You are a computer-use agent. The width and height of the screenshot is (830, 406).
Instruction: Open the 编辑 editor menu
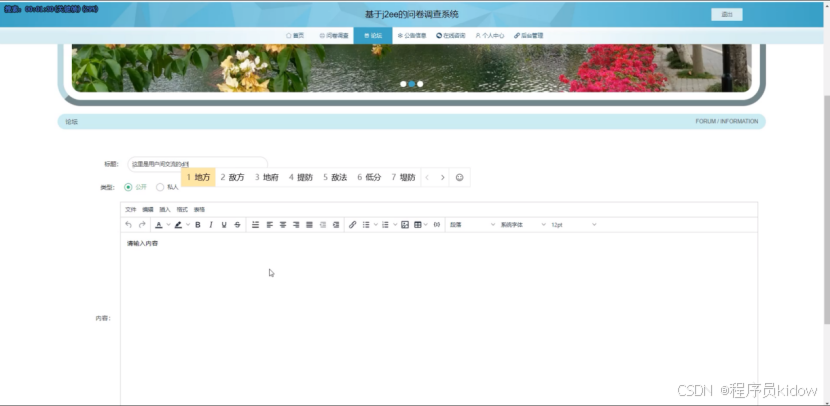pos(148,210)
